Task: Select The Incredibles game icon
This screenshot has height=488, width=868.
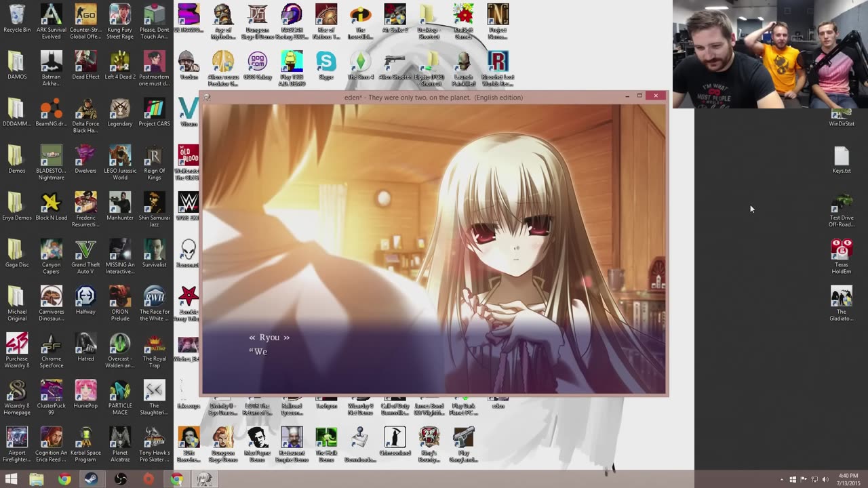Action: (x=360, y=22)
